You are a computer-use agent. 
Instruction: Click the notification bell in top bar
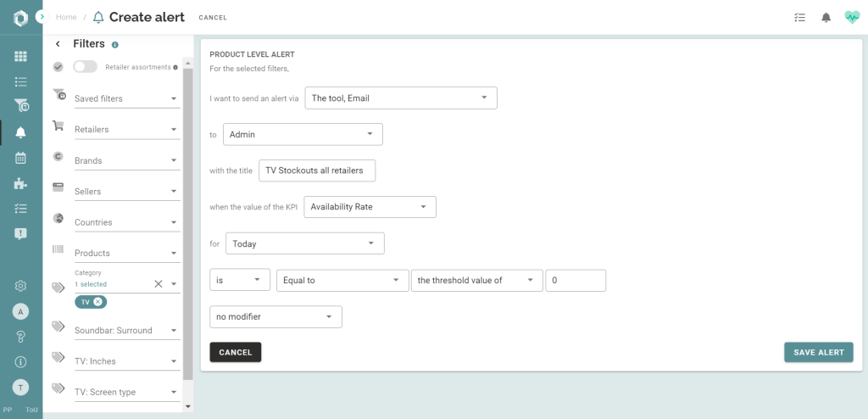(826, 17)
